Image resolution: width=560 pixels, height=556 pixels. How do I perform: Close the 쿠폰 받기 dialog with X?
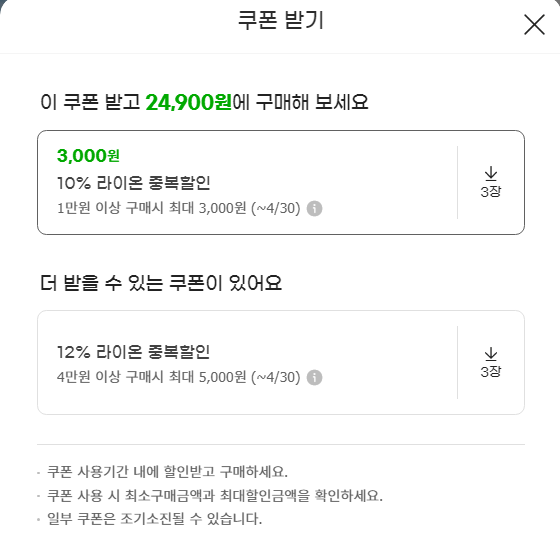534,25
